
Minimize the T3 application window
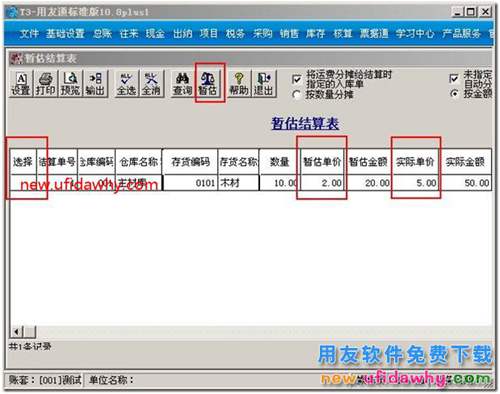(x=458, y=12)
